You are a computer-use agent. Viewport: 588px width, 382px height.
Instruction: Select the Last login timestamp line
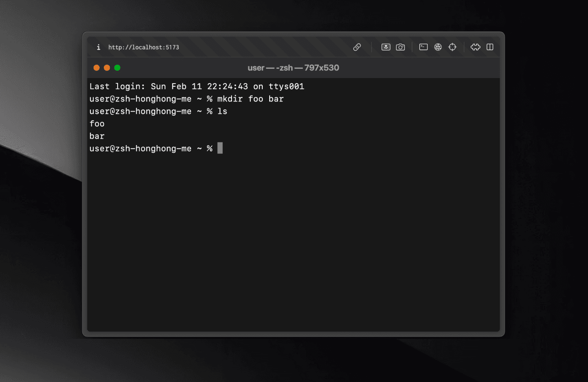pos(197,86)
